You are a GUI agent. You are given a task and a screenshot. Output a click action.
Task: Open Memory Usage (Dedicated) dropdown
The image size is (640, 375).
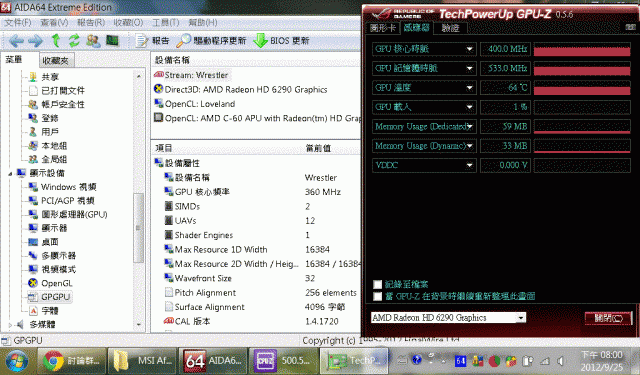pos(469,126)
